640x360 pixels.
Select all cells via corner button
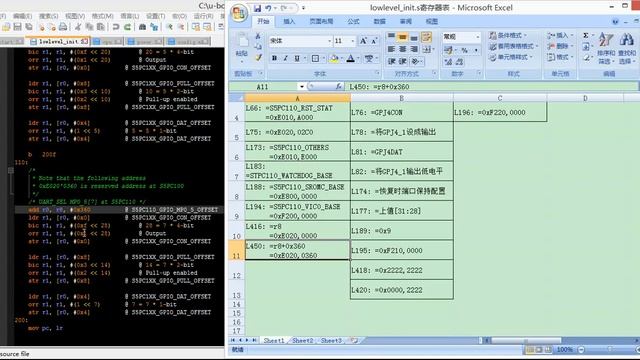(237, 98)
